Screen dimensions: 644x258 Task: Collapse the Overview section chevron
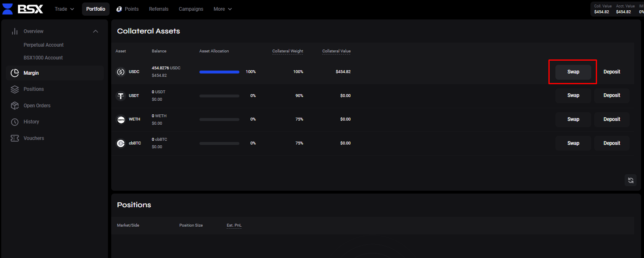[x=96, y=31]
